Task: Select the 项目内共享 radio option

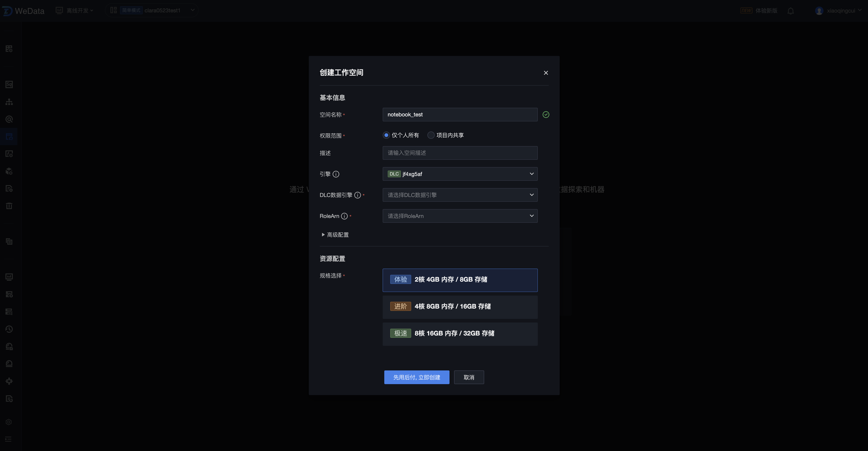Action: [x=431, y=135]
